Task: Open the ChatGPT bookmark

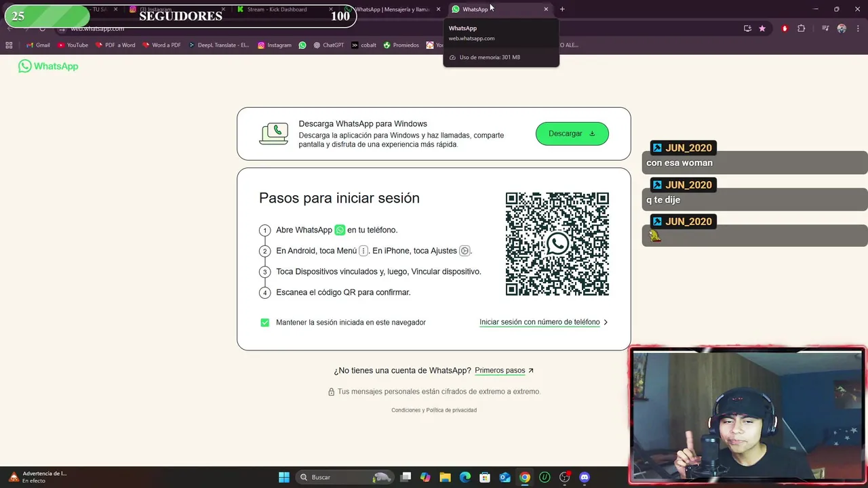Action: coord(328,45)
